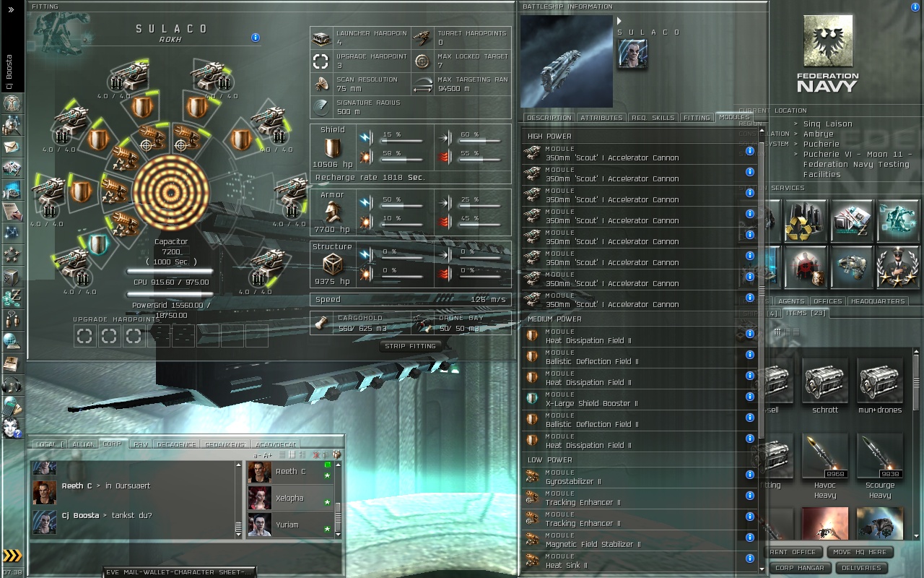Image resolution: width=924 pixels, height=578 pixels.
Task: Select the Scourge Heavy missile stack
Action: coord(880,467)
